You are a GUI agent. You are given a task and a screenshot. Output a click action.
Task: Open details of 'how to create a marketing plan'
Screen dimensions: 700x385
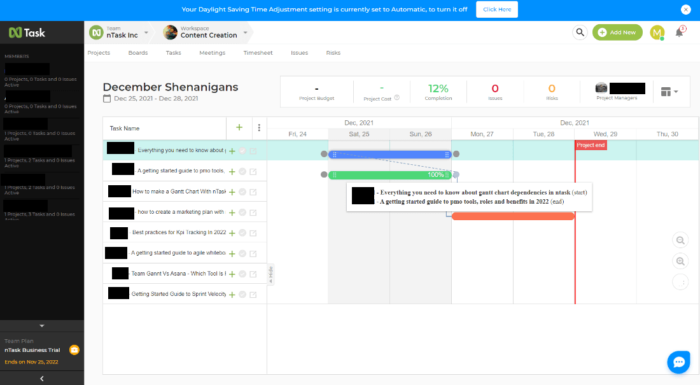point(253,213)
